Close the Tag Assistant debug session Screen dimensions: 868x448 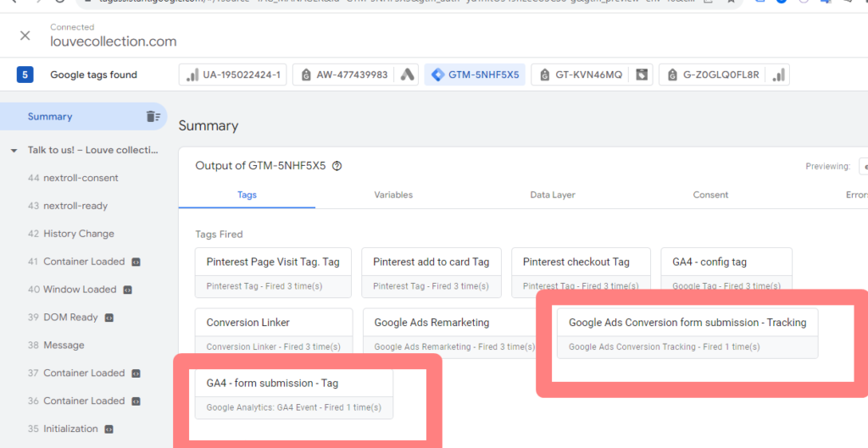[x=25, y=36]
